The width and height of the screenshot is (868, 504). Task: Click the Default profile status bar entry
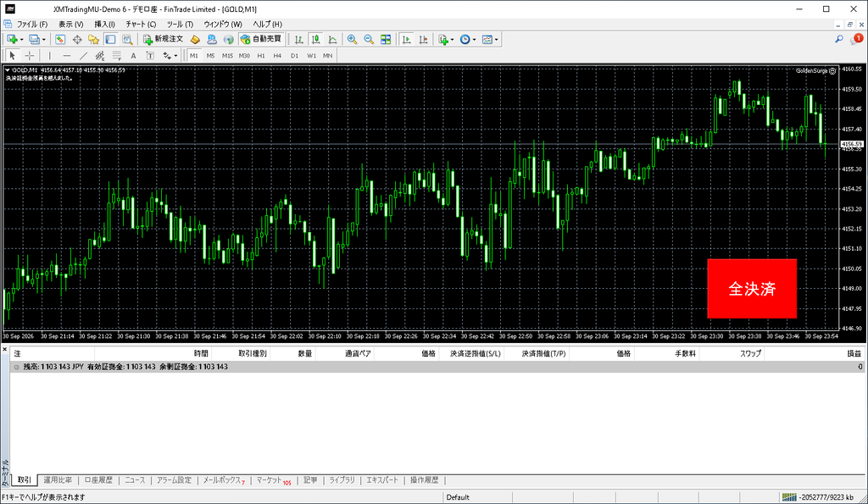(x=458, y=497)
